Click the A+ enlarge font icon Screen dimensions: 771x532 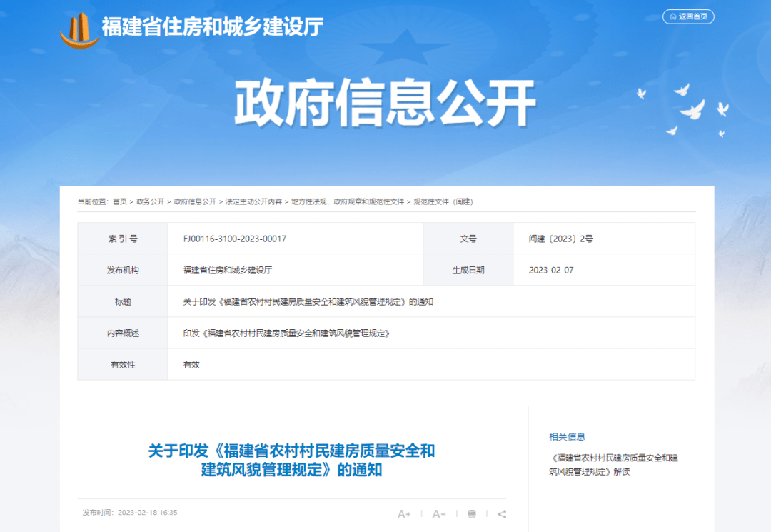[x=405, y=513]
